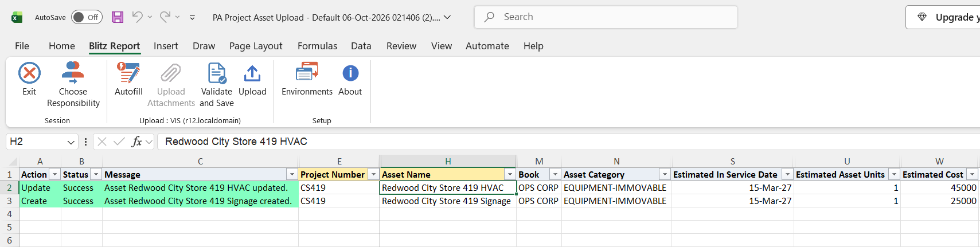This screenshot has height=247, width=980.
Task: Select the Blitz Report tab
Action: [114, 46]
